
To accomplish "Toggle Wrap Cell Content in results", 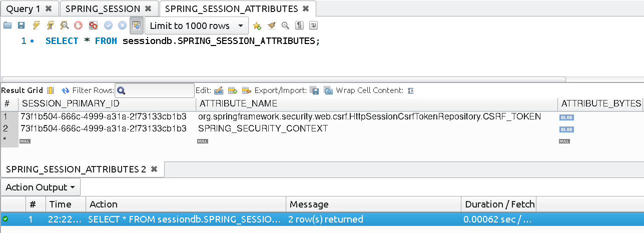I will [410, 90].
